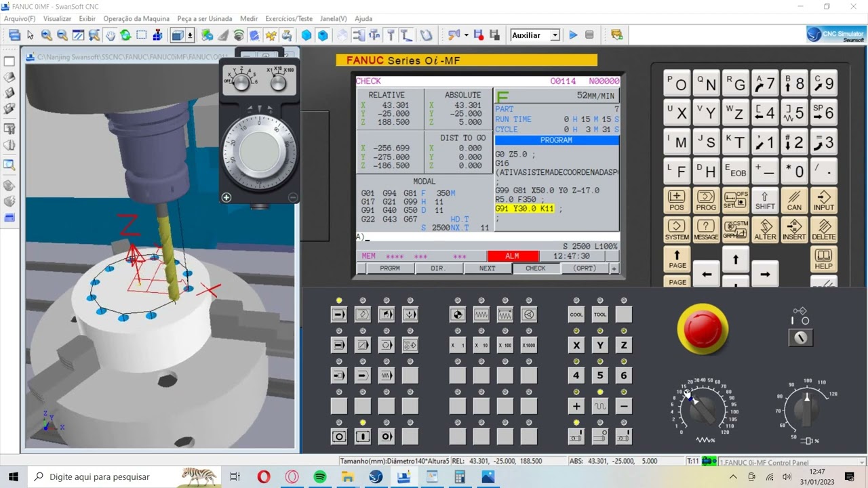Image resolution: width=868 pixels, height=488 pixels.
Task: Click the zoom in magnifier toolbar icon
Action: pos(46,35)
